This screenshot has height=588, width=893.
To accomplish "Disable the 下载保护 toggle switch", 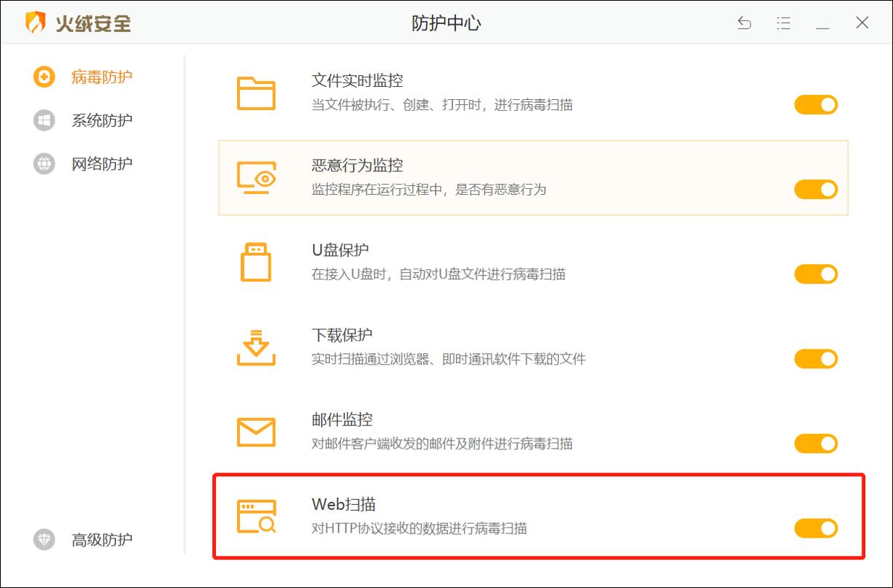I will click(816, 359).
